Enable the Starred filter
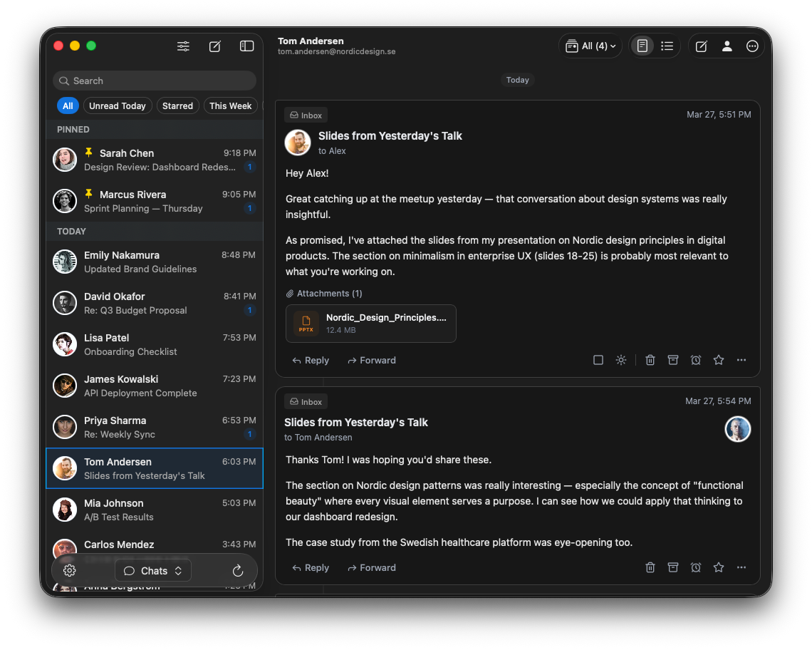The height and width of the screenshot is (650, 812). coord(177,105)
